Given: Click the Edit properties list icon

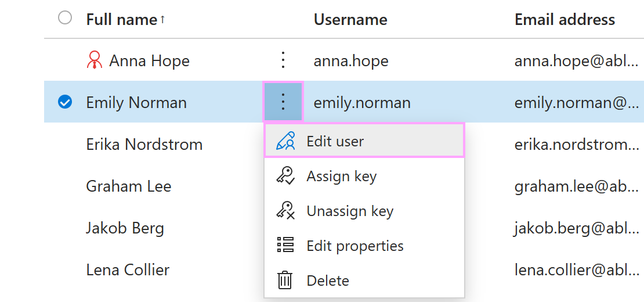Looking at the screenshot, I should pos(285,245).
